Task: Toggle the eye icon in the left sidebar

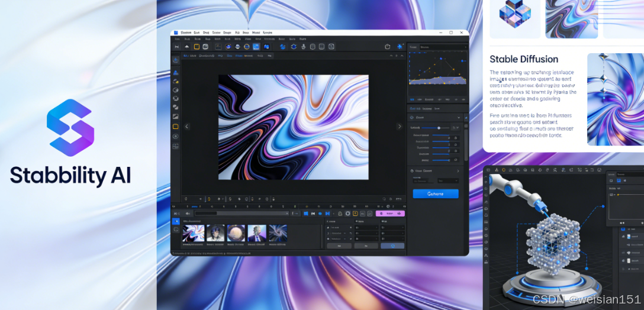Action: (175, 136)
